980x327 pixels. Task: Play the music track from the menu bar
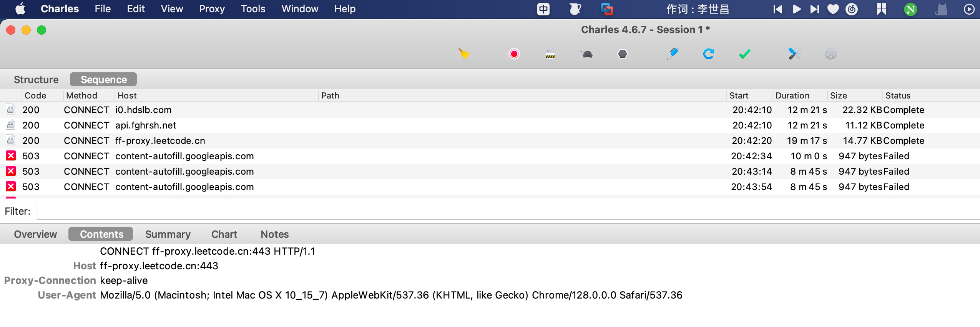[x=796, y=9]
